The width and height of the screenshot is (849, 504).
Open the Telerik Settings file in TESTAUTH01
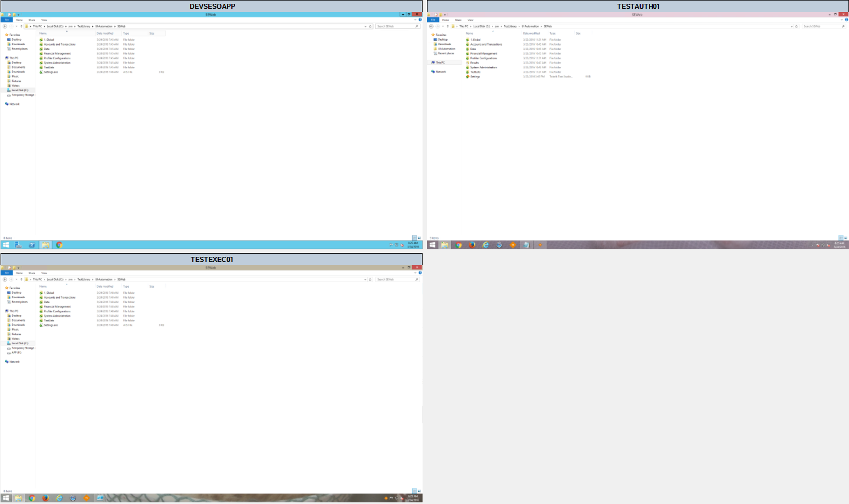[x=475, y=77]
